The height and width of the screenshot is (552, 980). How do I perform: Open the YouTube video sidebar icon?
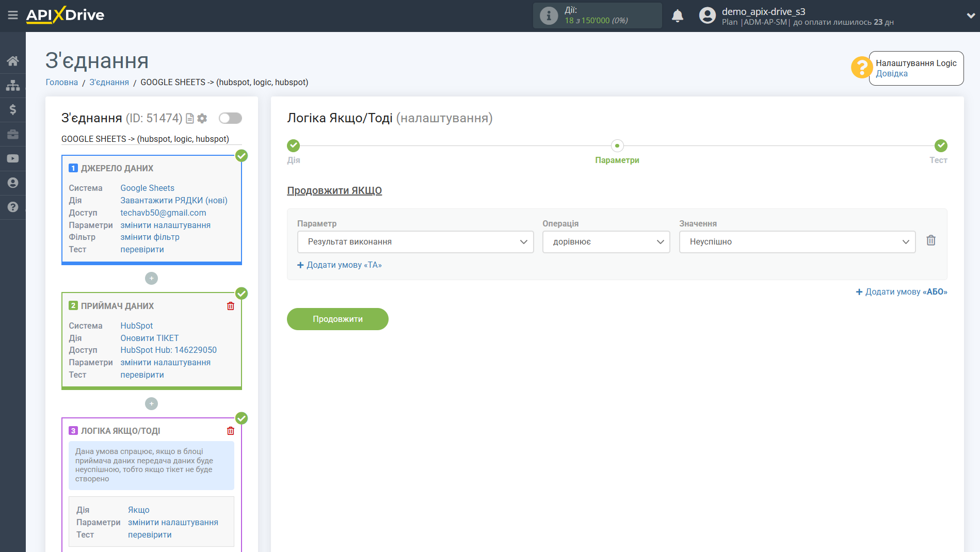13,158
